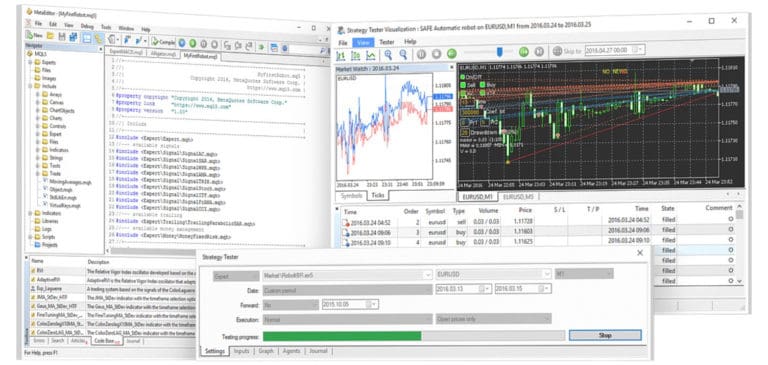The height and width of the screenshot is (365, 768).
Task: Select the bar chart type icon
Action: pyautogui.click(x=341, y=54)
